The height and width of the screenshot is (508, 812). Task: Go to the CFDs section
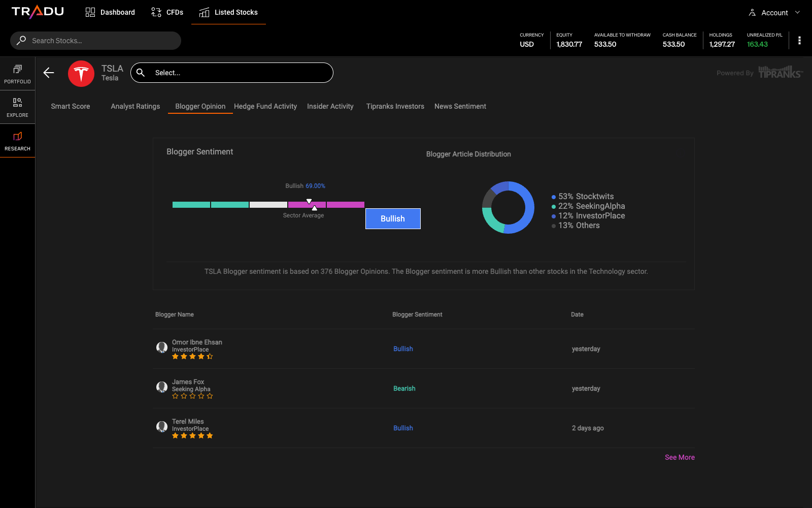[167, 12]
